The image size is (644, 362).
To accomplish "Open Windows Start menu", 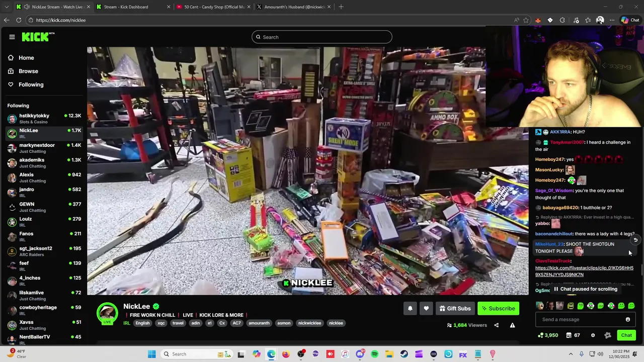I will tap(152, 354).
